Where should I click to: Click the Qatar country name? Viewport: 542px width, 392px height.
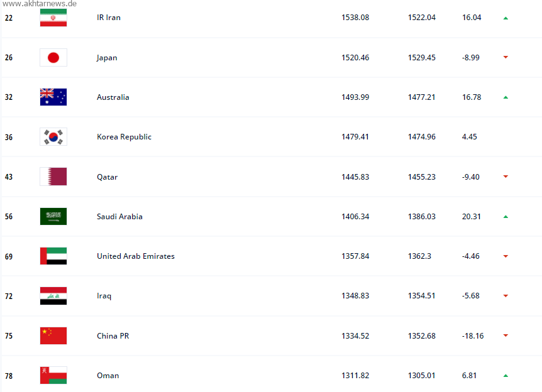[x=107, y=177]
